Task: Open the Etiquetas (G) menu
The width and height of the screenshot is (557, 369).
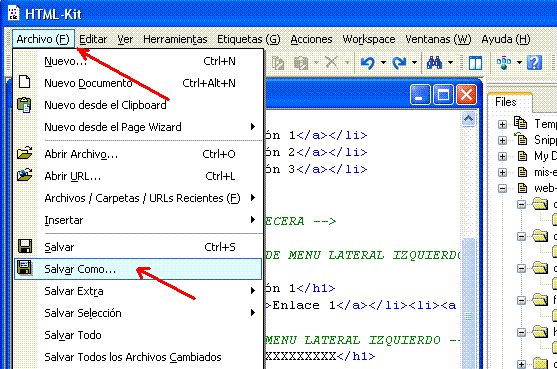Action: tap(249, 39)
